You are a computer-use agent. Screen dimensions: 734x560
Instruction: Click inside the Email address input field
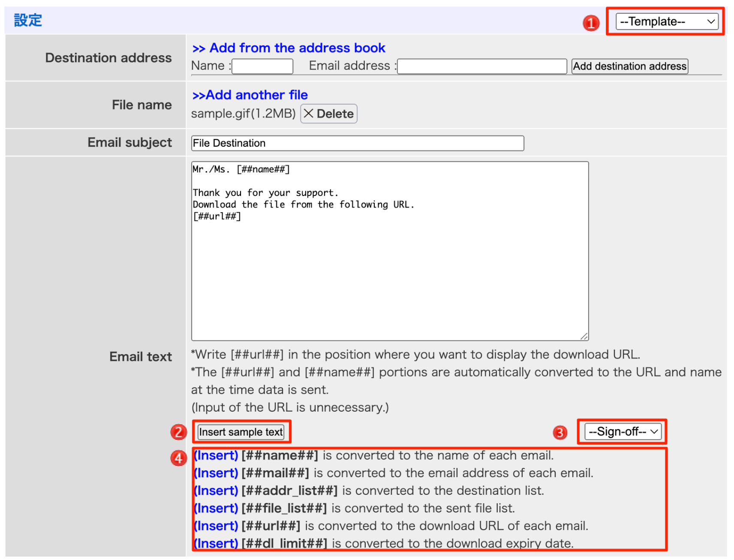(x=481, y=66)
